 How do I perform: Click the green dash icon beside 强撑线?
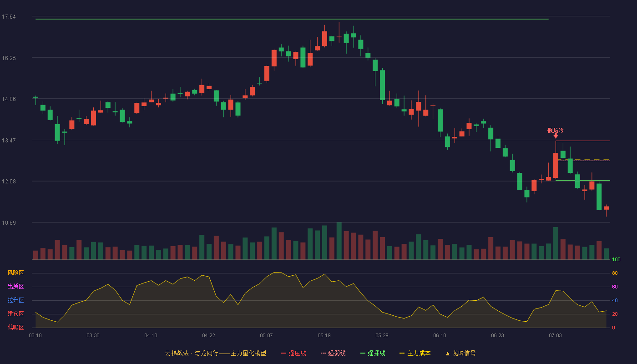click(x=363, y=353)
